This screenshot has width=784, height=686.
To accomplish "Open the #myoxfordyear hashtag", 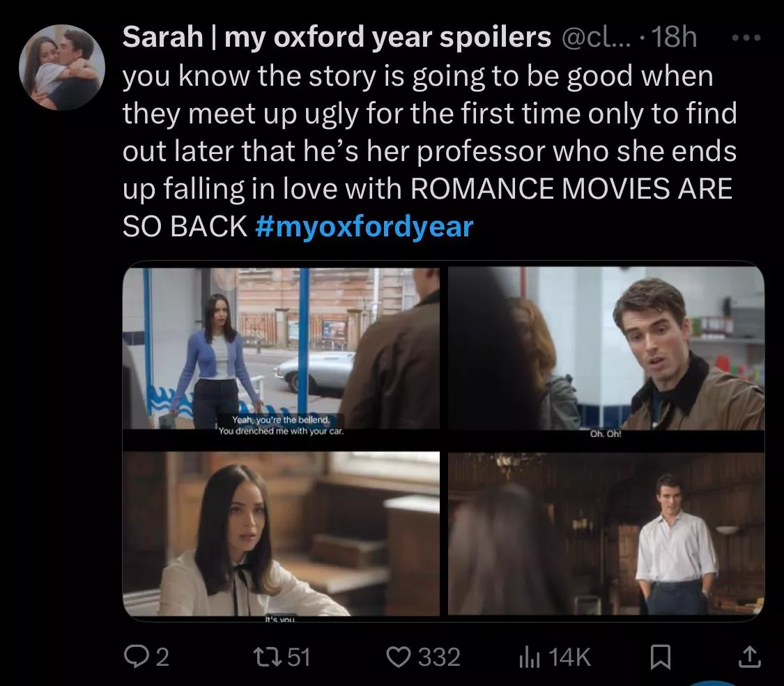I will coord(364,226).
